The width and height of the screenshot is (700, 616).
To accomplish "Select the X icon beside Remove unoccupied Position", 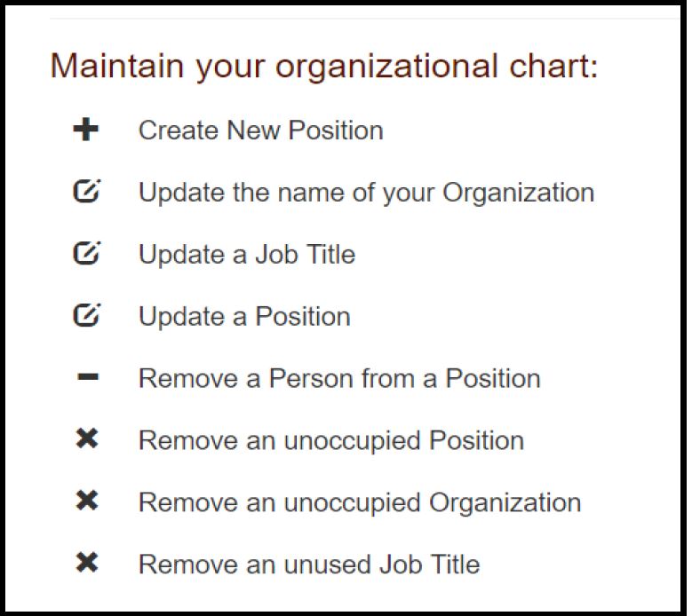I will (x=86, y=438).
